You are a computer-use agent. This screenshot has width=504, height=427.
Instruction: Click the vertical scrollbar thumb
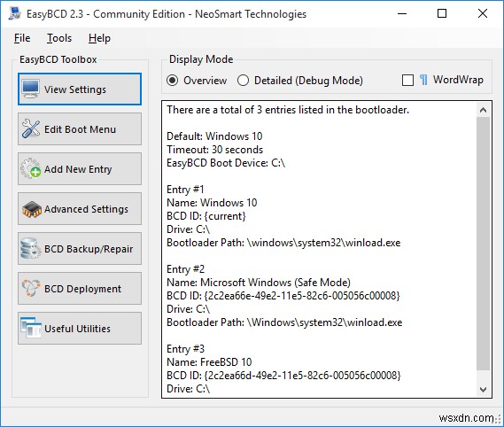[x=483, y=244]
